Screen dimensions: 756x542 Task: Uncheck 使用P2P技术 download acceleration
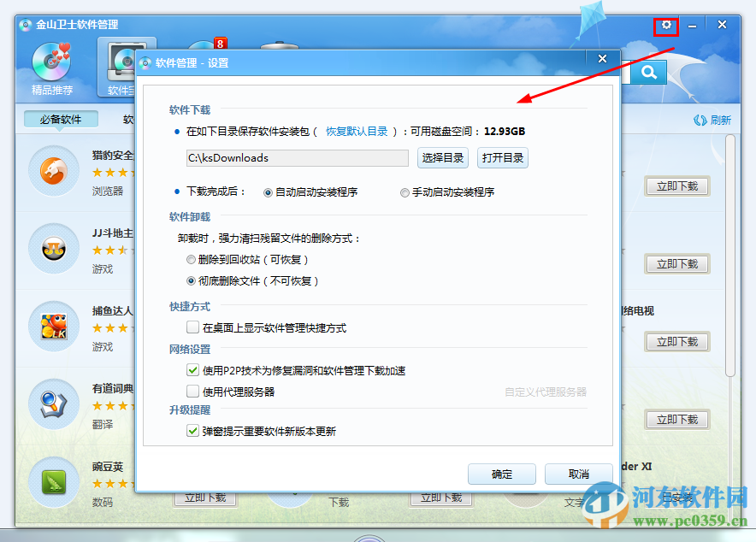click(x=193, y=370)
